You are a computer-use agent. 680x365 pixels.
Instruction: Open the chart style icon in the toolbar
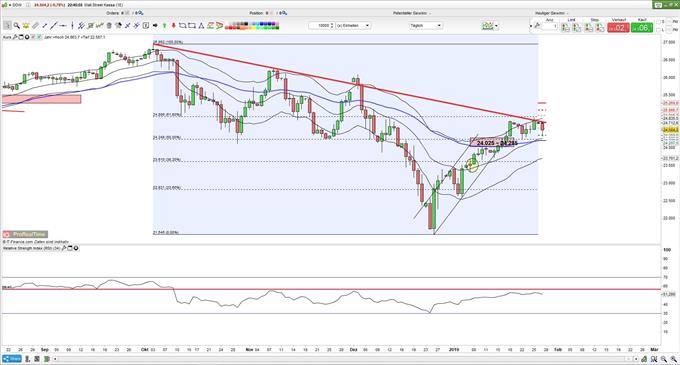(x=487, y=26)
